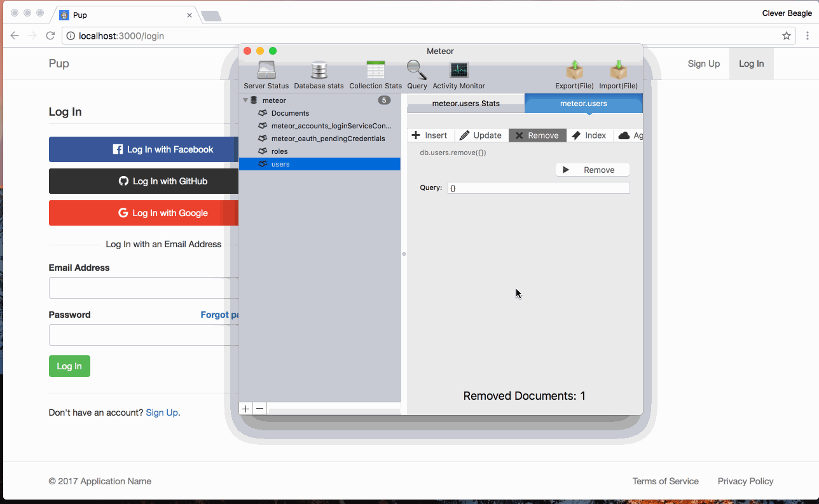Open the Update operation tab
The height and width of the screenshot is (504, 819).
click(x=481, y=135)
